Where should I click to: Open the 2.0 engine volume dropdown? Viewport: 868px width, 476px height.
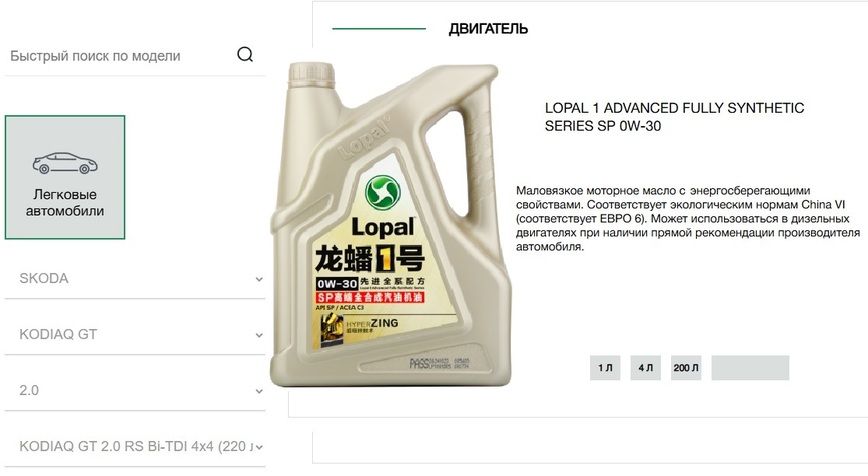click(x=135, y=390)
